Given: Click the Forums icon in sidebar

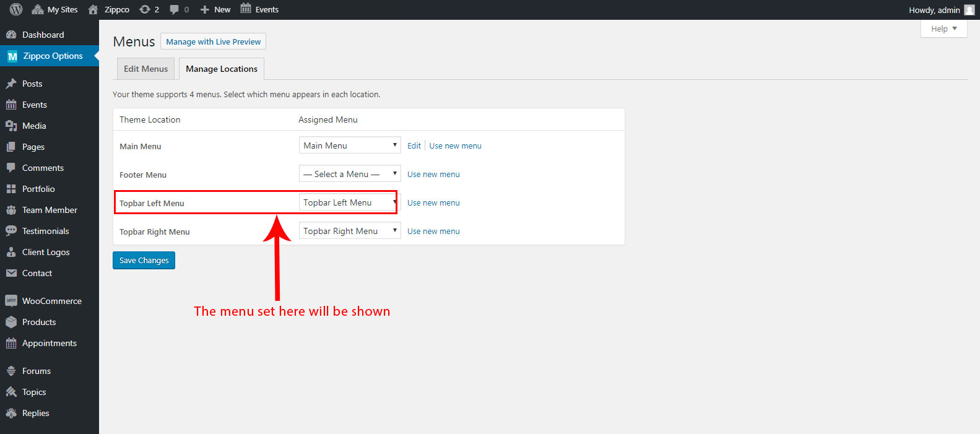Looking at the screenshot, I should pyautogui.click(x=11, y=371).
